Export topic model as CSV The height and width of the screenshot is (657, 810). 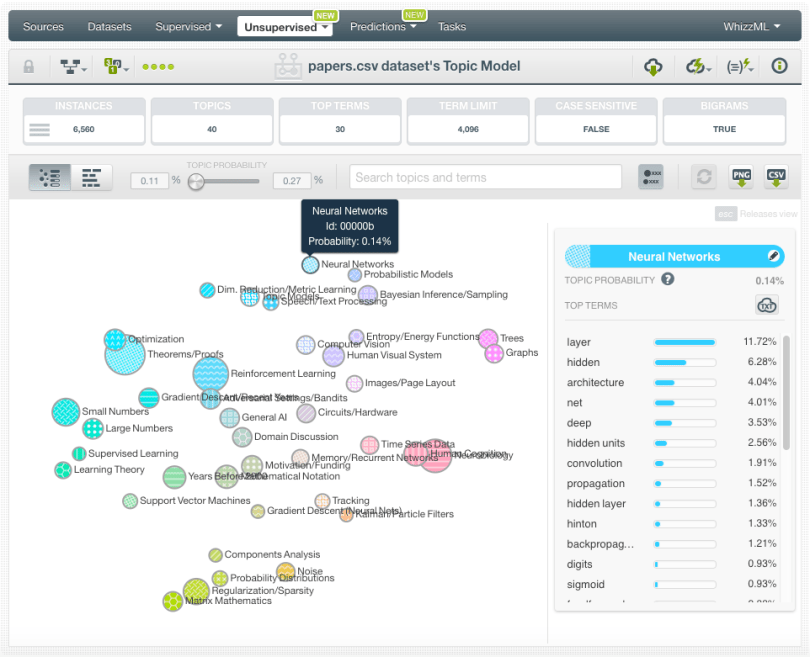(776, 177)
